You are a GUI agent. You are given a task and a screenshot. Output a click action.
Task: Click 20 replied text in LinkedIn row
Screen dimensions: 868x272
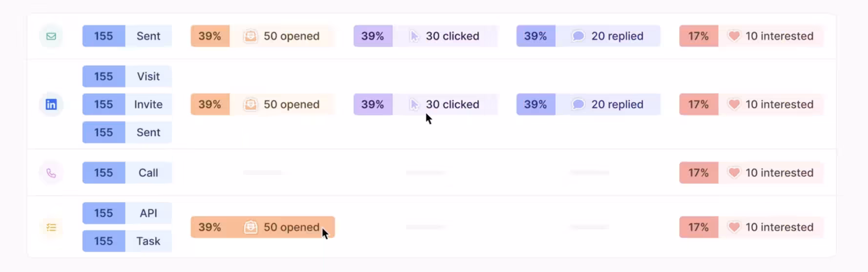pos(617,104)
